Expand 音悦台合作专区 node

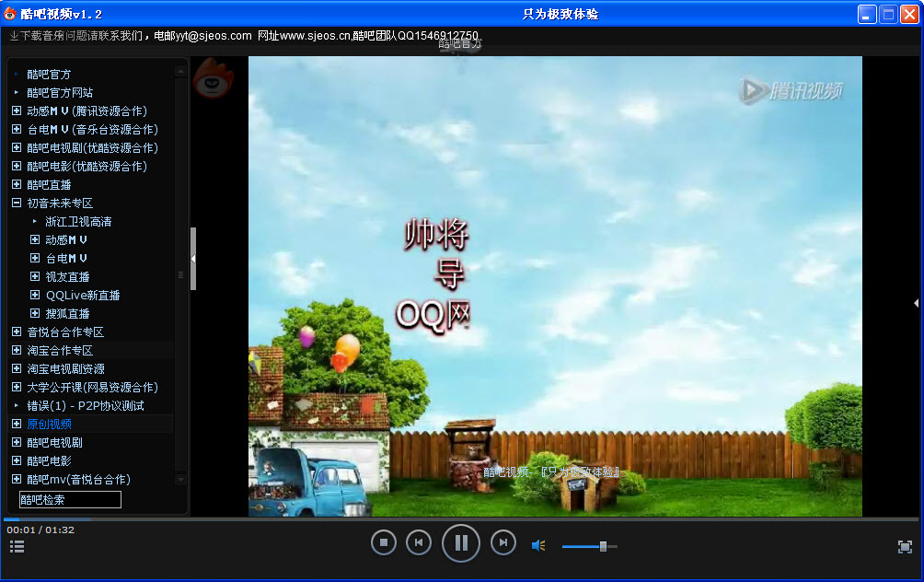[17, 332]
